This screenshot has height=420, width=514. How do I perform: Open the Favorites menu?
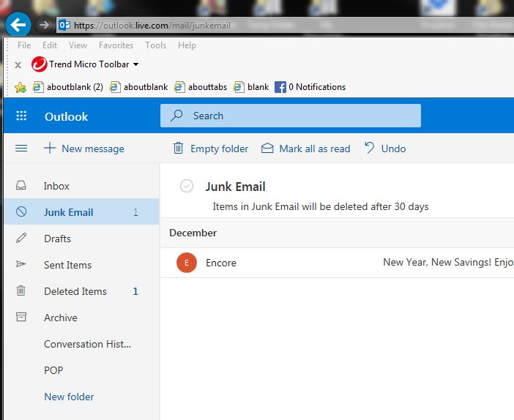[116, 45]
